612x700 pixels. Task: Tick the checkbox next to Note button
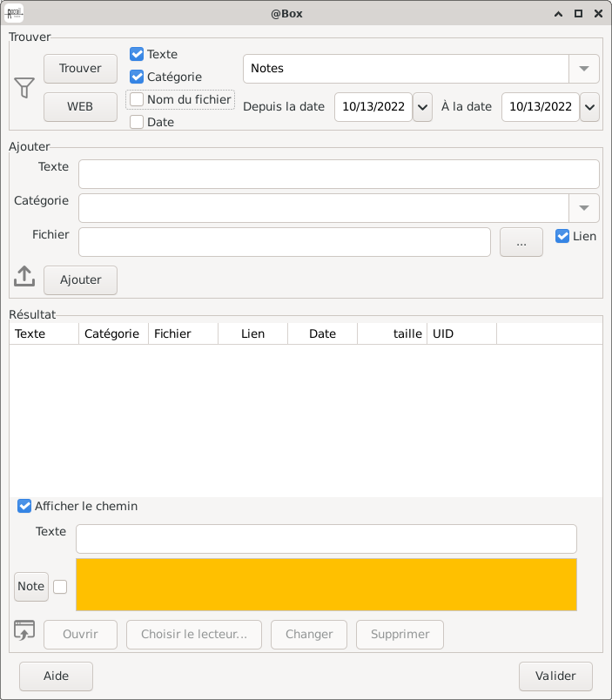point(60,587)
